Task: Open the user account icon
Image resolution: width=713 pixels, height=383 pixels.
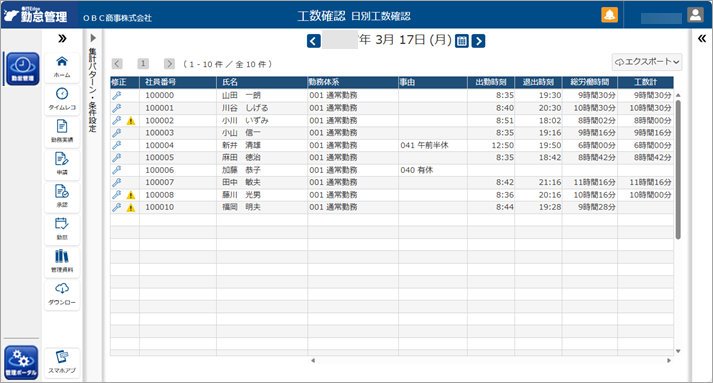Action: point(695,15)
